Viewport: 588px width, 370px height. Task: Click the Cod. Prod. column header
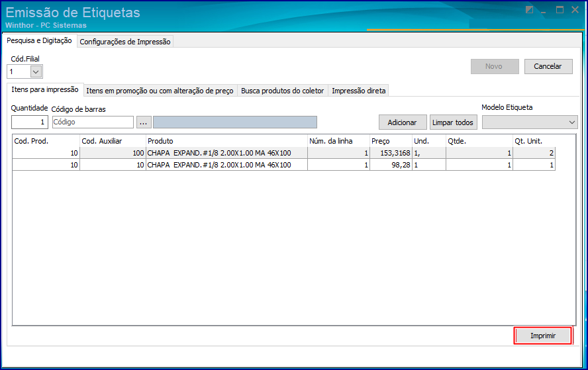point(46,141)
